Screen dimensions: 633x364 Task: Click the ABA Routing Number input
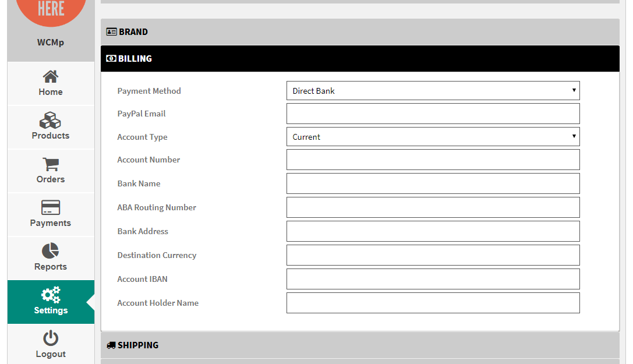point(433,207)
